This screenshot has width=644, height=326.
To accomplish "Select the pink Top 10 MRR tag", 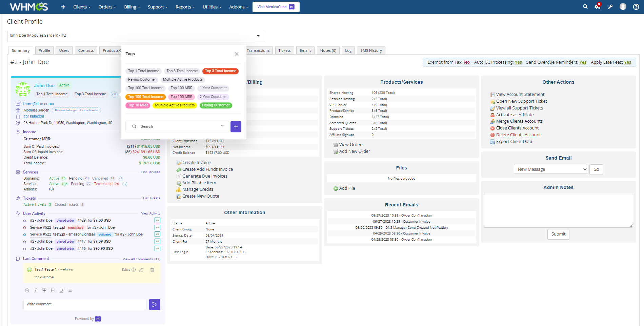I will [138, 105].
